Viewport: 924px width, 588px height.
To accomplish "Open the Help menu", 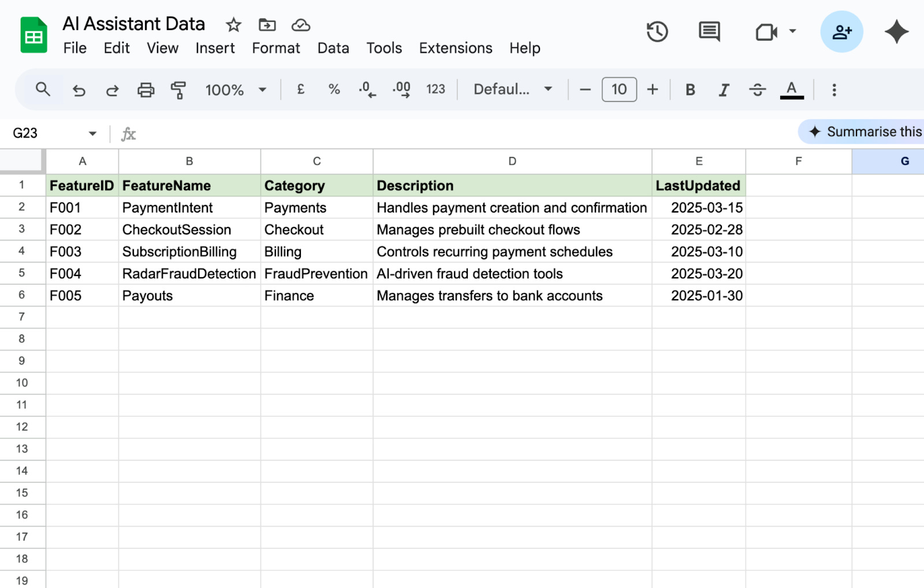I will coord(525,48).
